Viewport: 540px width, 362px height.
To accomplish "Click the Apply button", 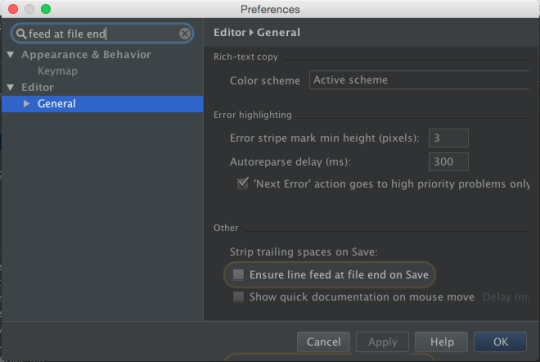I will tap(382, 342).
